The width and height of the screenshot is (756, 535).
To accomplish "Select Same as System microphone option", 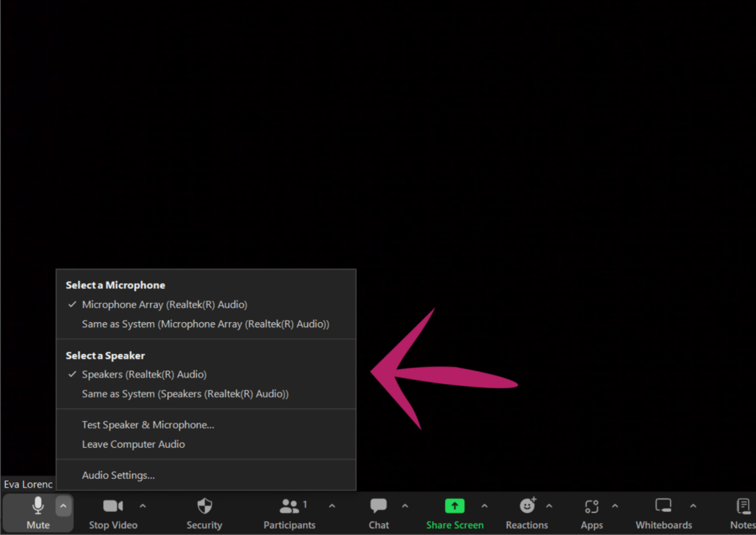I will [x=206, y=324].
